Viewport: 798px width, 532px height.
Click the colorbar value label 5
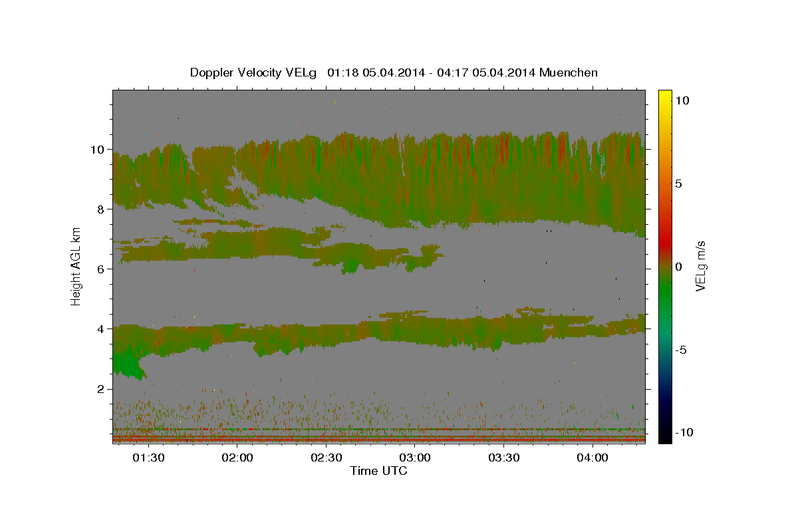click(x=678, y=184)
